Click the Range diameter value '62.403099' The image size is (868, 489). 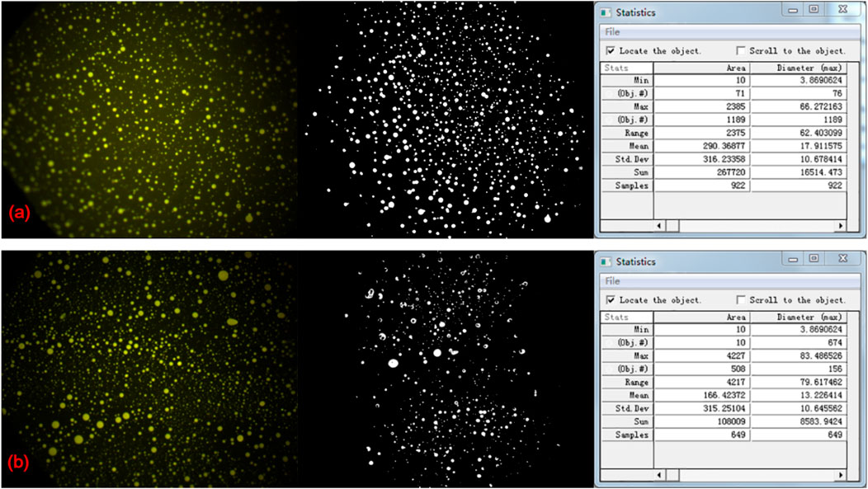click(820, 134)
